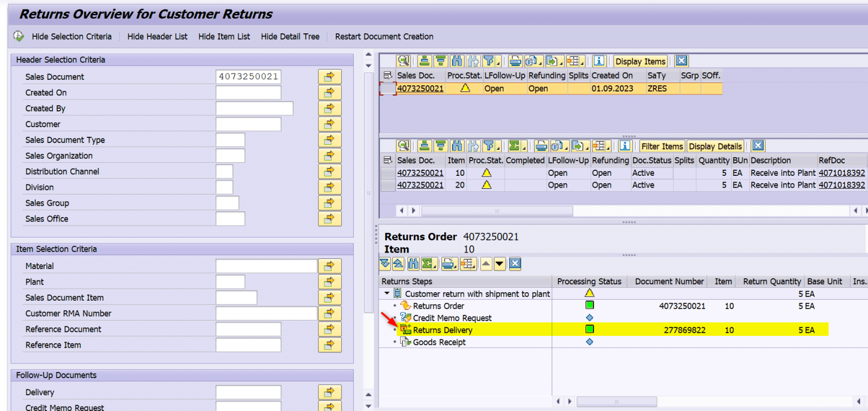Click the Sum (Σ) icon above the item list
Screen dimensions: 868x411
[513, 146]
